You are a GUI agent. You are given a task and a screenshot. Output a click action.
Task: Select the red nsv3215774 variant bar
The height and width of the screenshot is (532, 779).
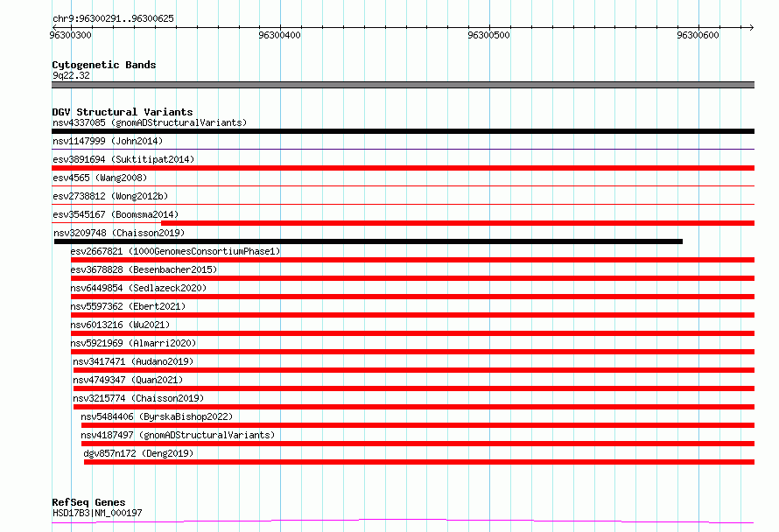coord(414,407)
